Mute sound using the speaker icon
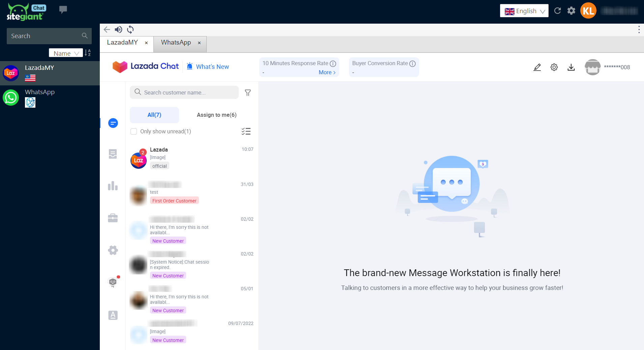 [118, 30]
